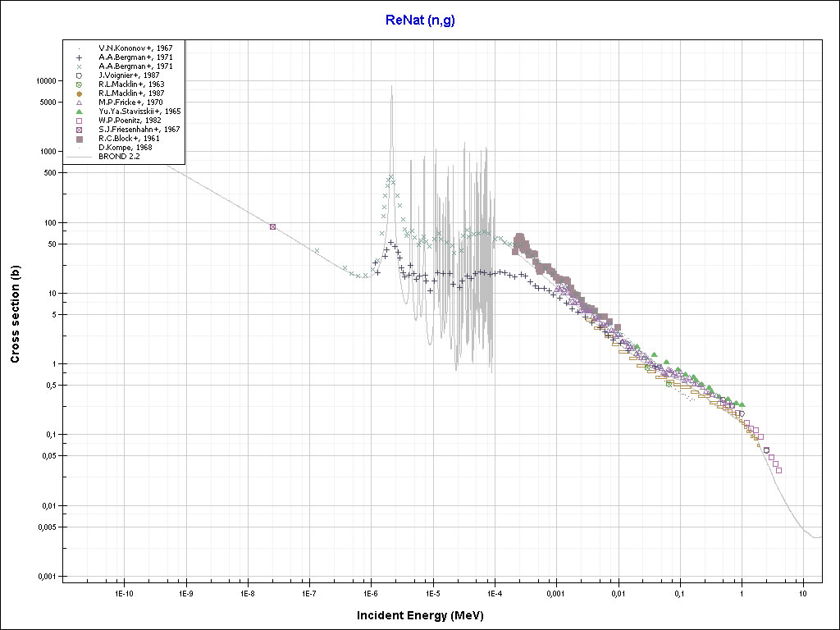Viewport: 840px width, 630px height.
Task: Click the V.N.Kononov+, 1967 legend label
Action: (x=135, y=48)
